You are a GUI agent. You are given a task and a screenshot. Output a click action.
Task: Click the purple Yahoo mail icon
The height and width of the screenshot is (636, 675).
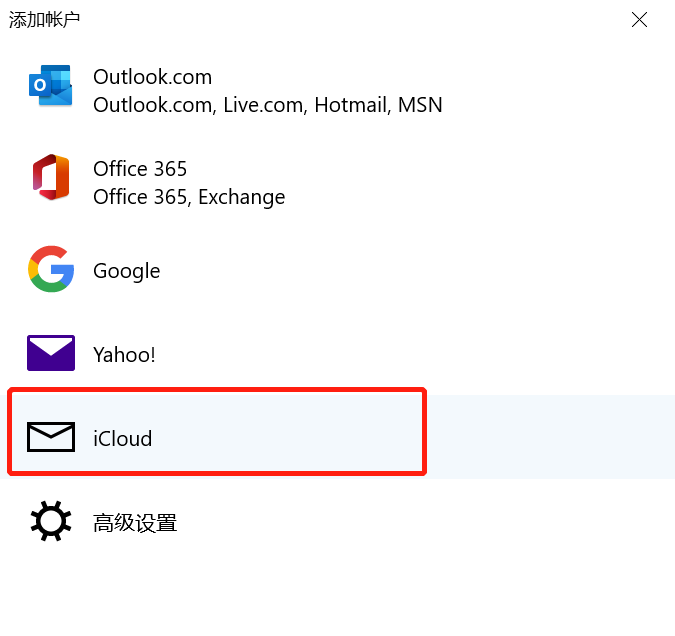[51, 353]
